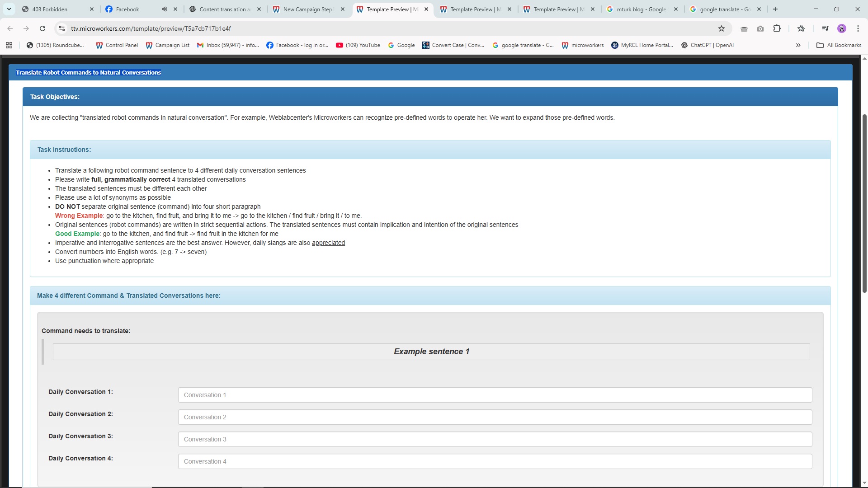Click the Conversation 4 input field

click(495, 461)
